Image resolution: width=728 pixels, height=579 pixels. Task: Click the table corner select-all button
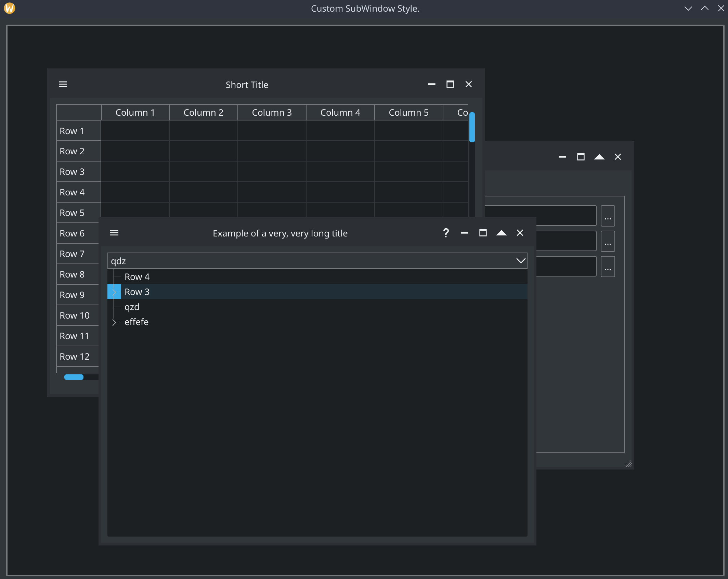[79, 112]
